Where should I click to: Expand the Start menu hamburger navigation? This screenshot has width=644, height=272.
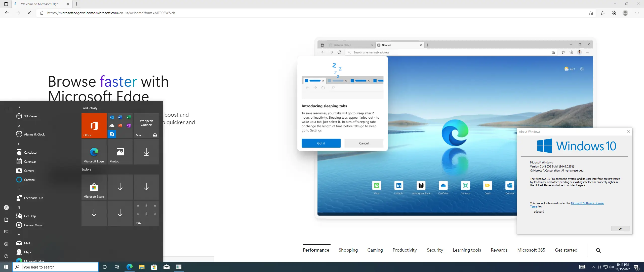click(x=6, y=108)
